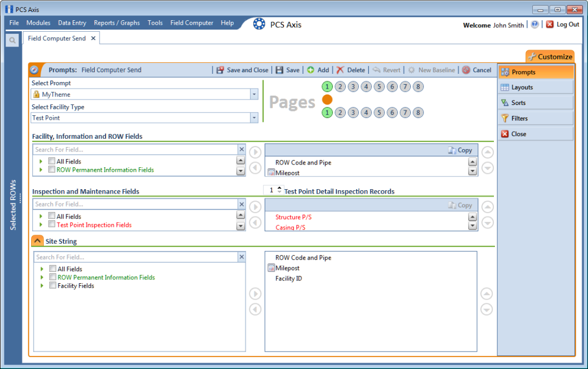Viewport: 588px width, 369px height.
Task: Click the Sorts button
Action: click(x=535, y=103)
